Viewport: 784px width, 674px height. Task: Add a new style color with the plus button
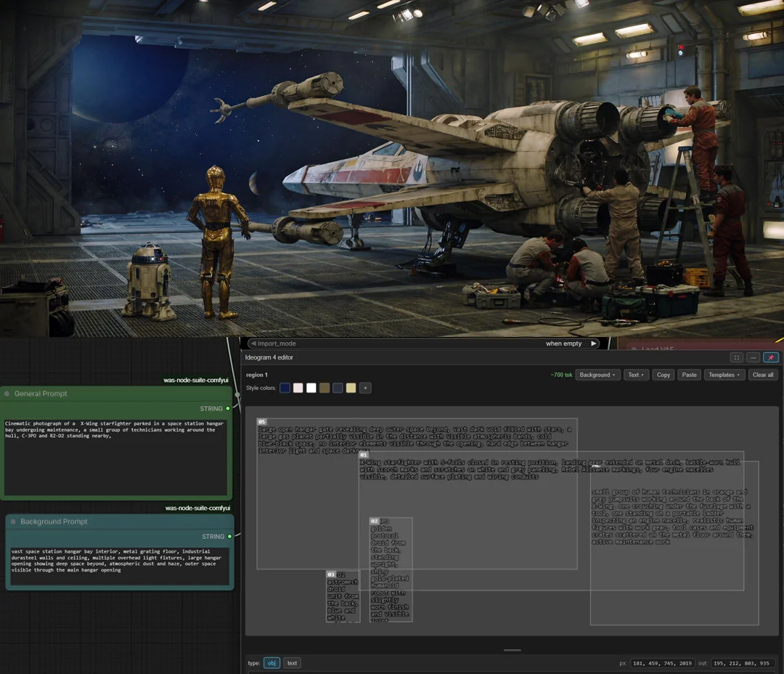pos(365,388)
